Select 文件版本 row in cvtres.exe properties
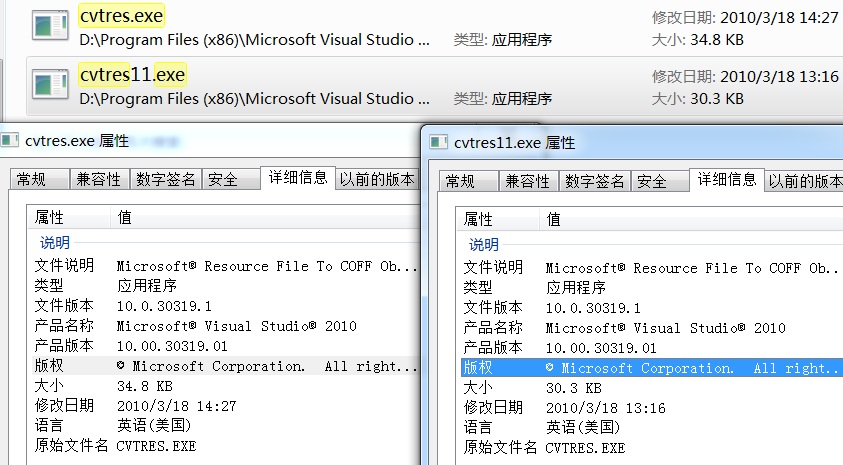Screen dimensions: 843x465 click(x=225, y=306)
